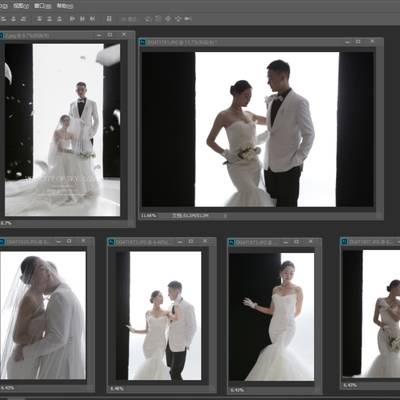Click zoom percentage field of lone bride window
This screenshot has width=400, height=400.
[x=237, y=390]
